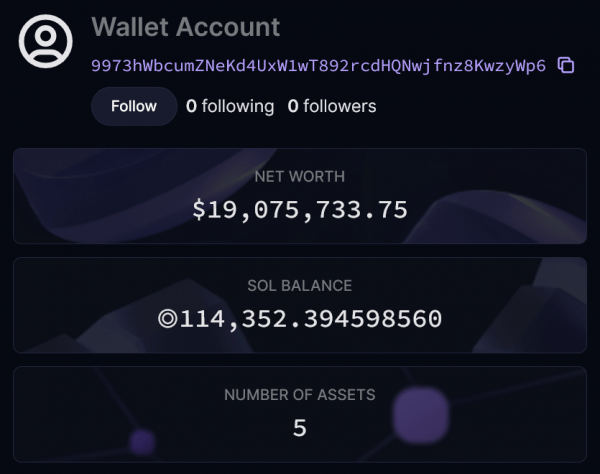This screenshot has width=600, height=474.
Task: Click the SOL symbol beside the balance
Action: pyautogui.click(x=167, y=320)
